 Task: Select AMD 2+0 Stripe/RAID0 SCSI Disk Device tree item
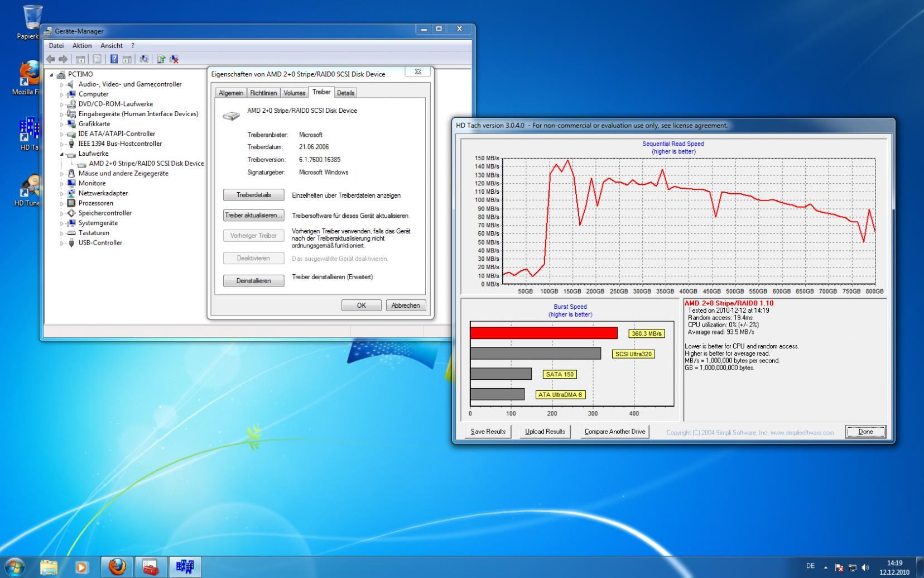[x=146, y=164]
